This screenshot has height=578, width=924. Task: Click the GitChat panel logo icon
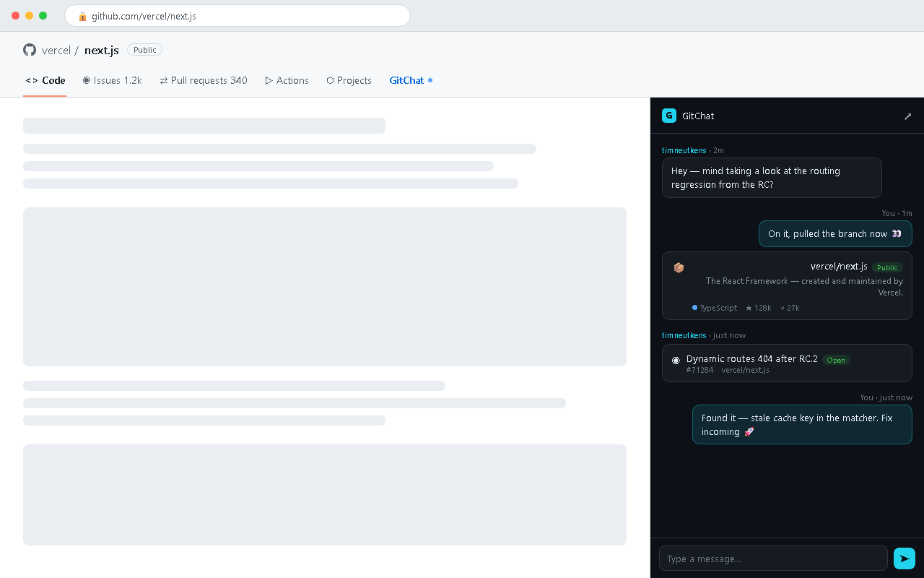click(x=669, y=116)
